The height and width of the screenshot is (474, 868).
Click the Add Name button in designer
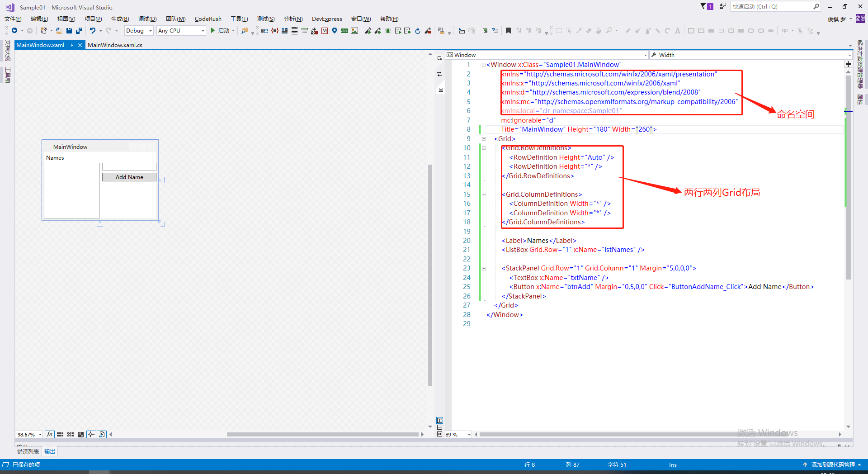click(129, 177)
